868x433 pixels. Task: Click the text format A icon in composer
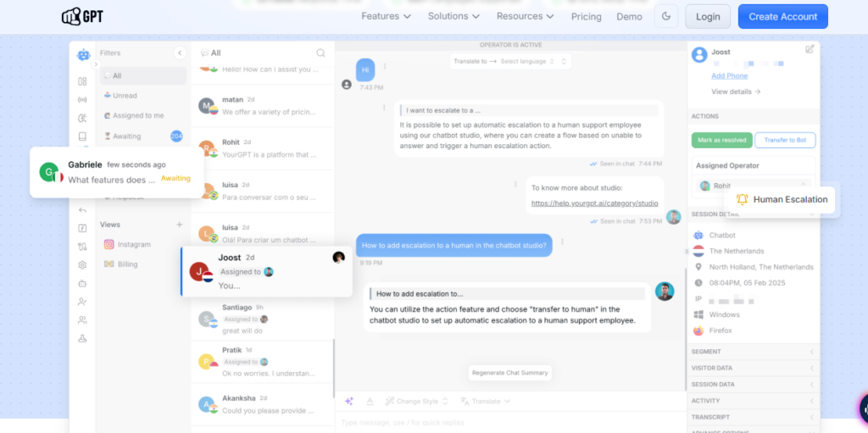[370, 401]
